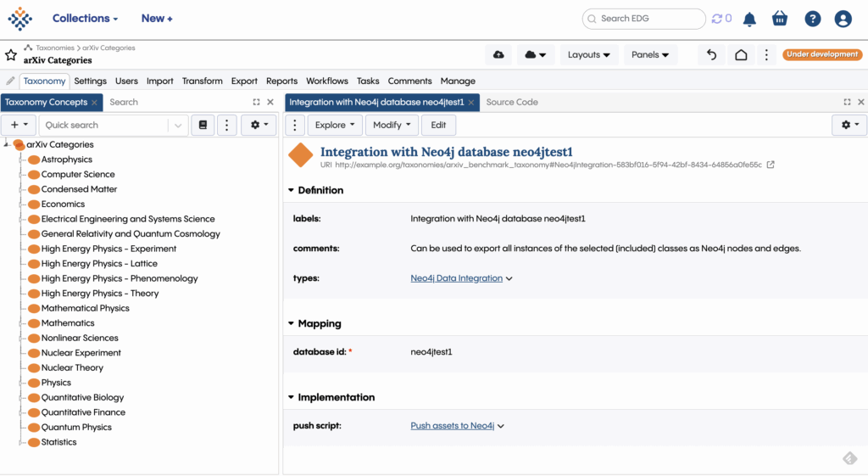Open the Comments tab

(409, 81)
